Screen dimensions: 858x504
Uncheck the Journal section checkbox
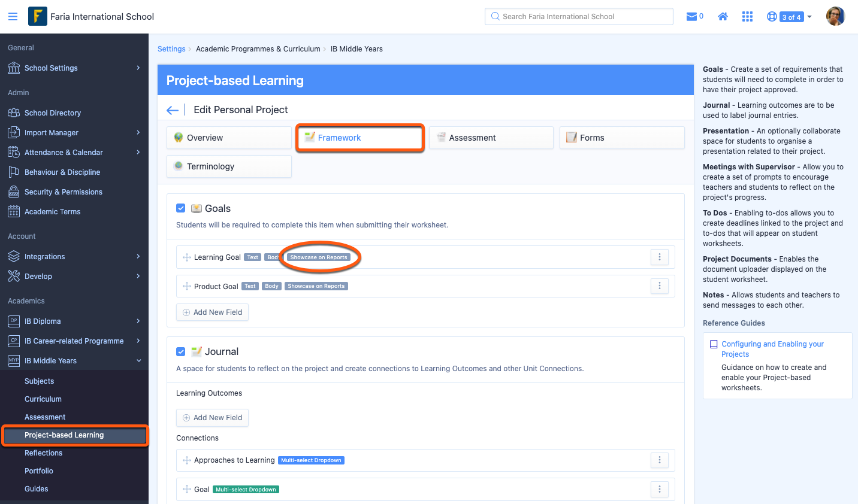[180, 351]
